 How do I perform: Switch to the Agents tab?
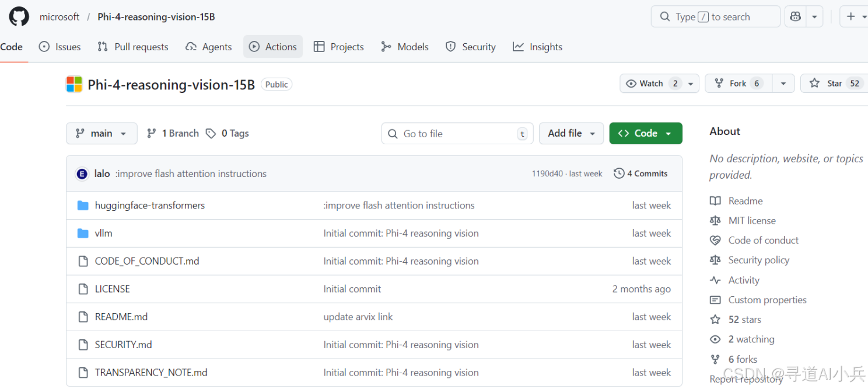[208, 47]
